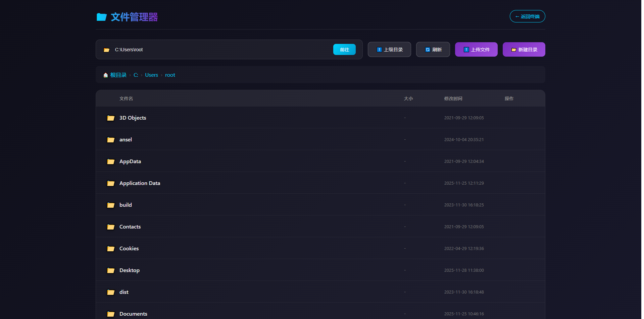Click home icon in breadcrumb bar

click(x=106, y=75)
